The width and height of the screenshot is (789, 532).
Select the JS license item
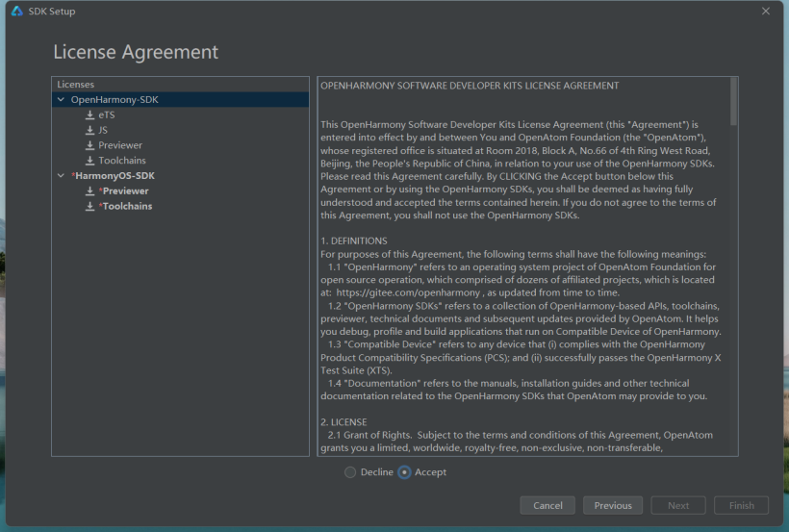(103, 131)
